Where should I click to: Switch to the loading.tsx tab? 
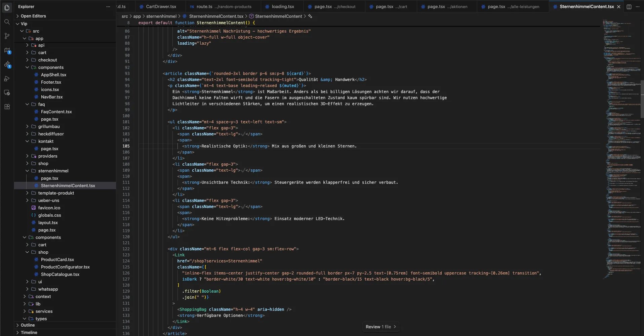[283, 6]
